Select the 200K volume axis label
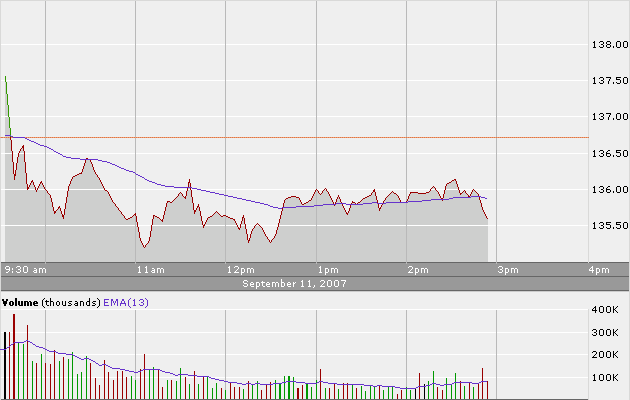Image resolution: width=630 pixels, height=400 pixels. (607, 355)
